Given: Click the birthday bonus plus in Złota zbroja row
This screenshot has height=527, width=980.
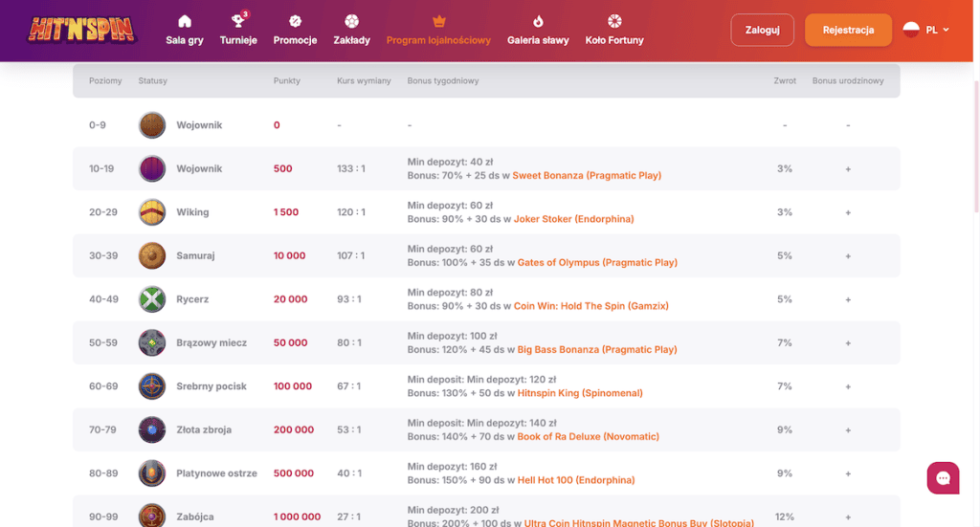Looking at the screenshot, I should 848,430.
